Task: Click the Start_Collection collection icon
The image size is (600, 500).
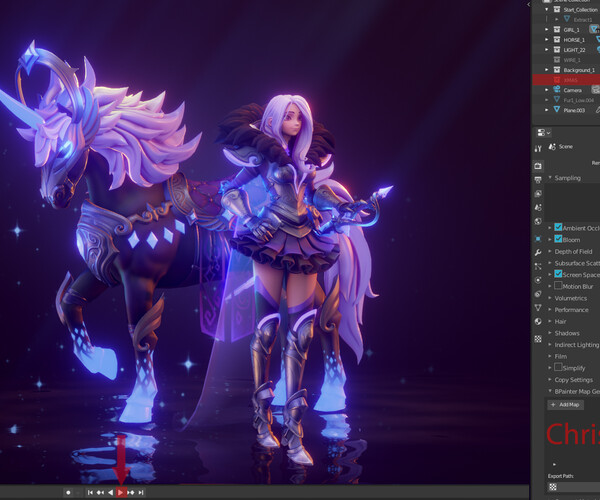Action: [557, 10]
